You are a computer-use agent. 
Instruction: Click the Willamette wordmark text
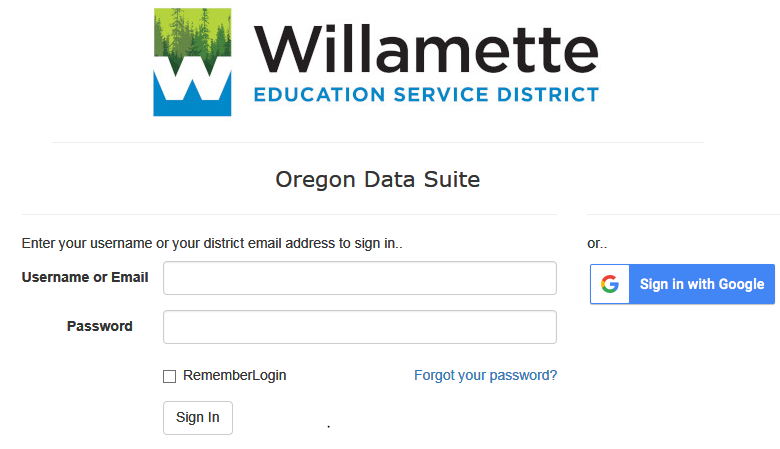click(425, 48)
